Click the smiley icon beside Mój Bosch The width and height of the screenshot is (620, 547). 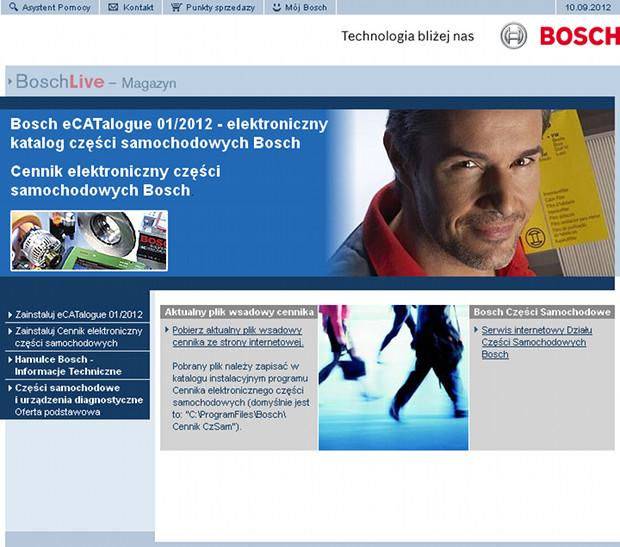click(277, 7)
